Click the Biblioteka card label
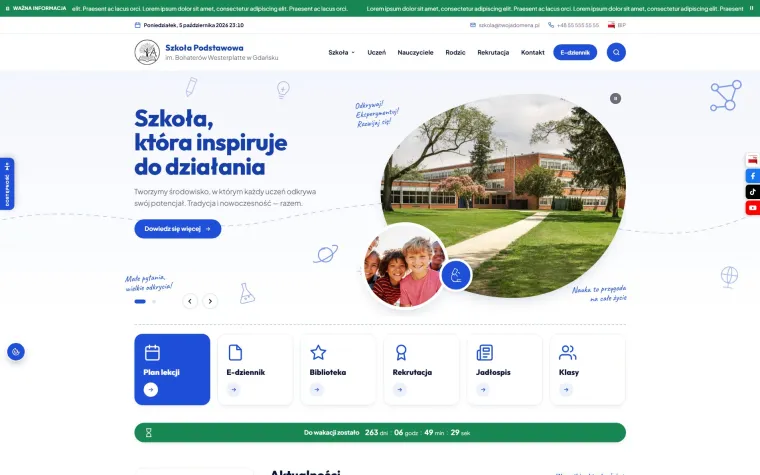The height and width of the screenshot is (475, 760). (328, 372)
